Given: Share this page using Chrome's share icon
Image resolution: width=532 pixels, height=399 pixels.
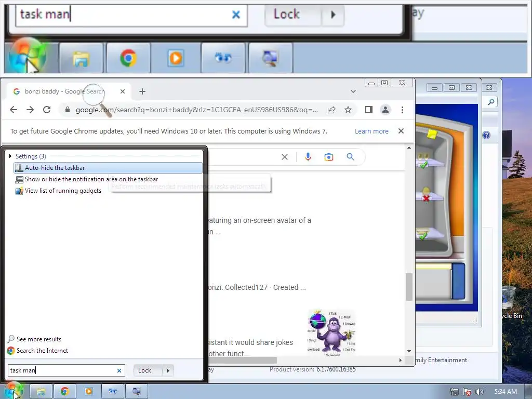Looking at the screenshot, I should pyautogui.click(x=331, y=110).
